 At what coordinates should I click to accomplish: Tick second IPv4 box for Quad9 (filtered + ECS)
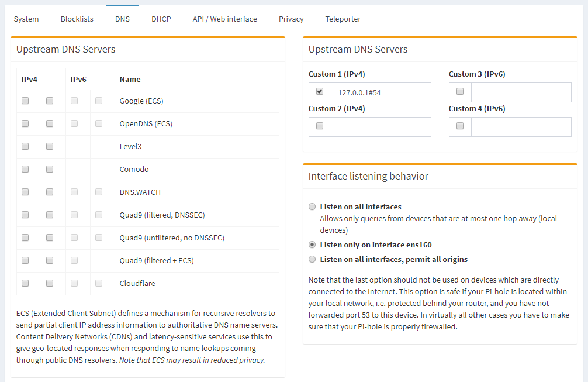point(50,260)
